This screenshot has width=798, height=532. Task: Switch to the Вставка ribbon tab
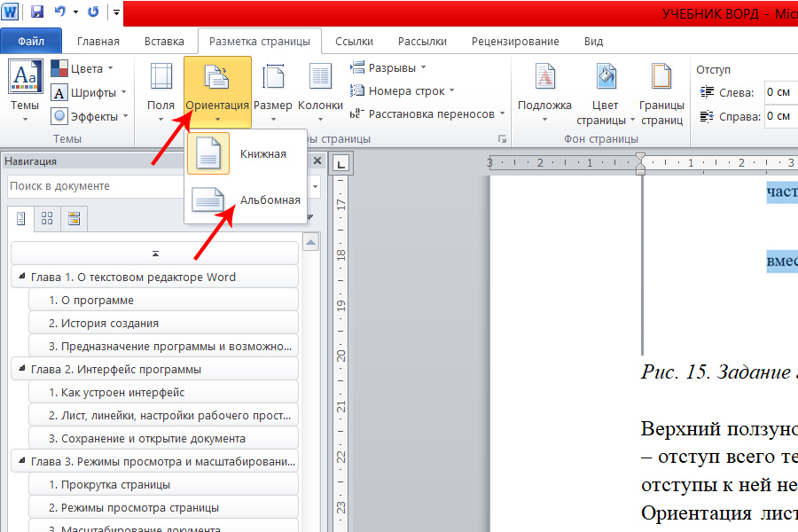tap(164, 41)
